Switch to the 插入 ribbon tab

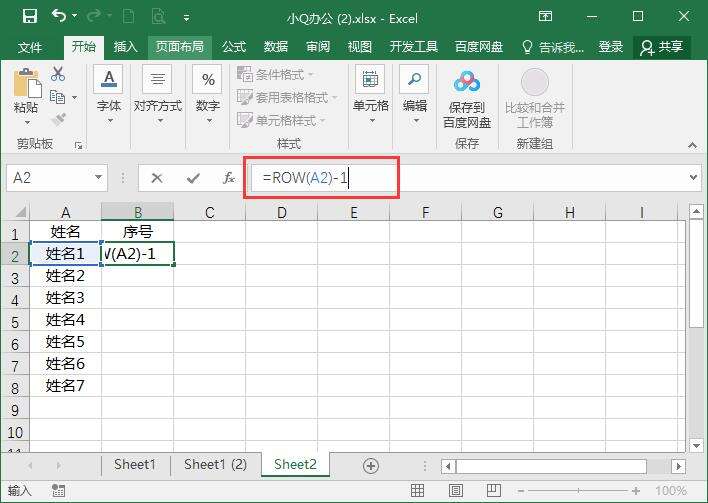click(126, 47)
